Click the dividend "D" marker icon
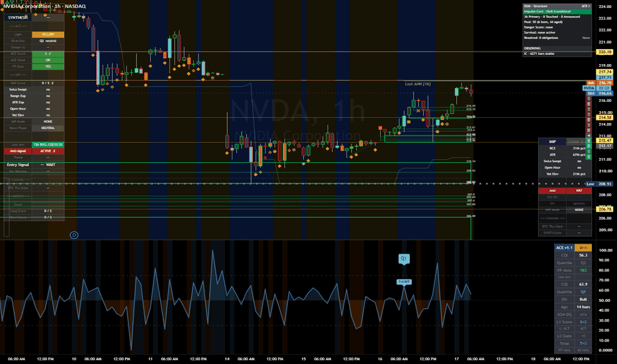The height and width of the screenshot is (364, 617). [x=74, y=235]
